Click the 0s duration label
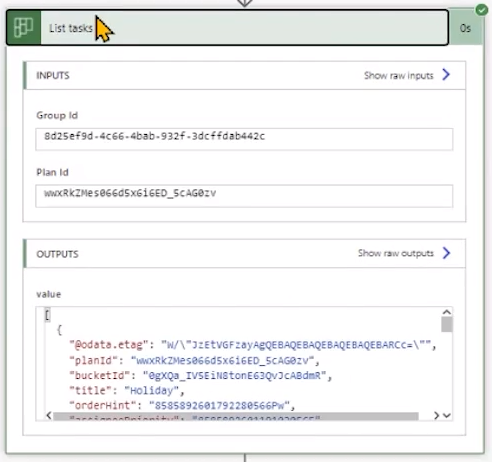Image resolution: width=492 pixels, height=462 pixels. point(465,28)
